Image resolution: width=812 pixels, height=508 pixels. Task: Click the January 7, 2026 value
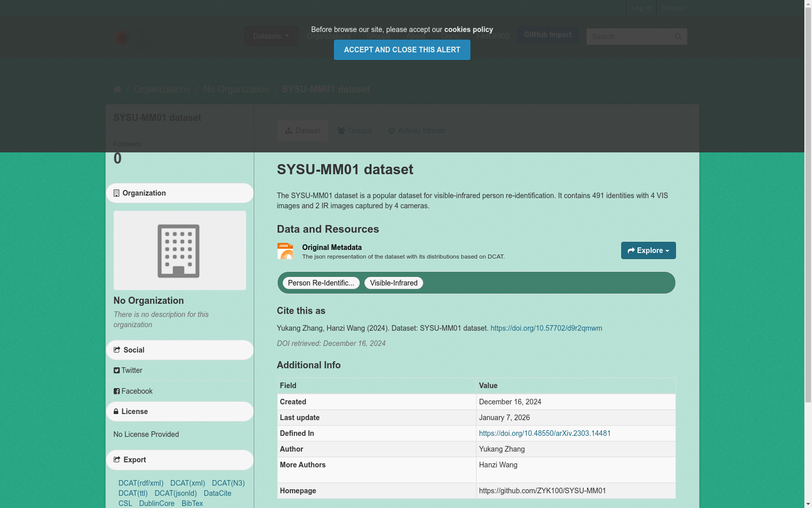coord(504,418)
